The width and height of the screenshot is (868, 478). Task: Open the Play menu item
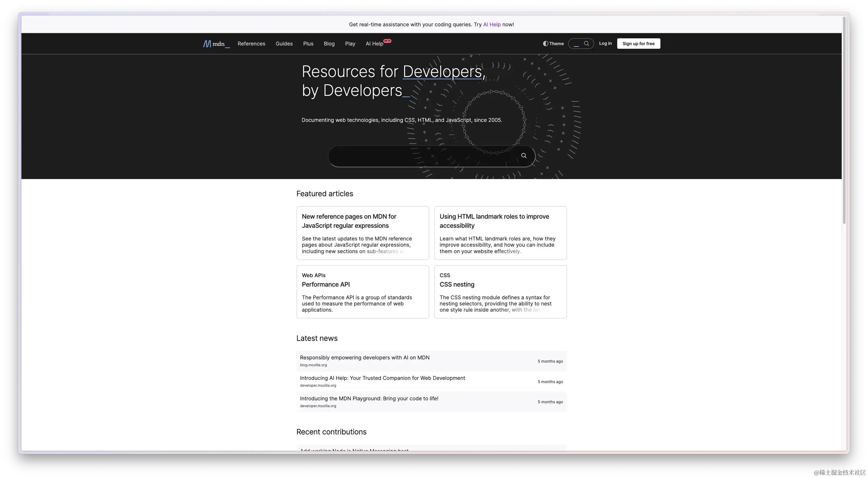[x=350, y=44]
